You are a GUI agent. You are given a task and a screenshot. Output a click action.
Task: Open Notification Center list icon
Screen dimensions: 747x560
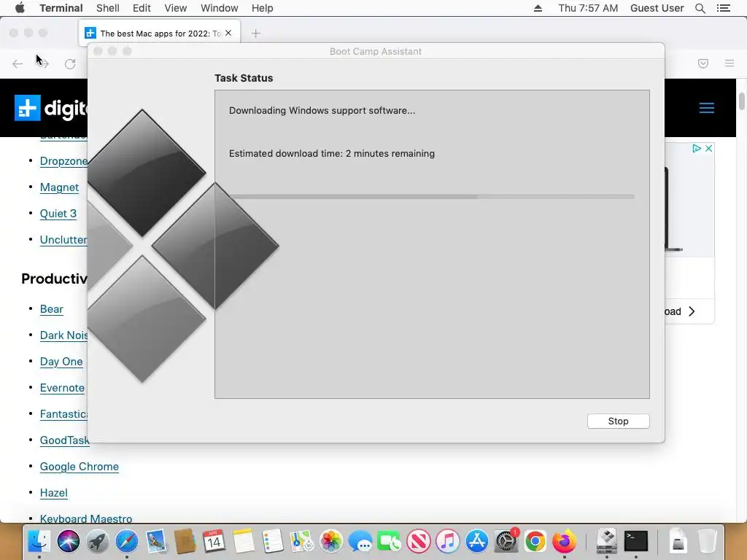(723, 8)
